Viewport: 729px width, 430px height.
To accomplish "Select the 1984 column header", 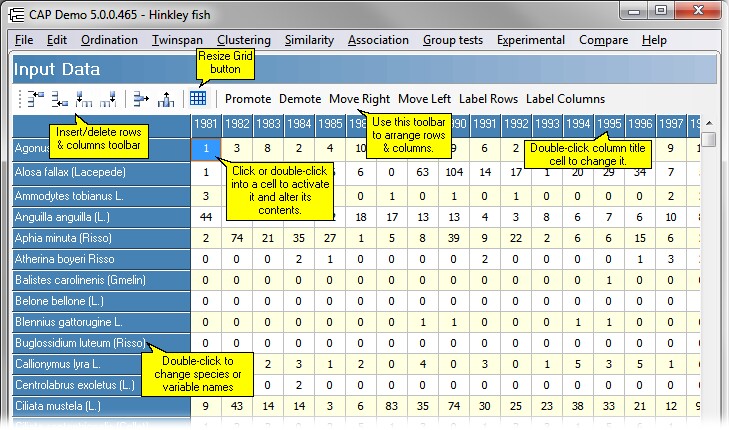I will coord(299,124).
